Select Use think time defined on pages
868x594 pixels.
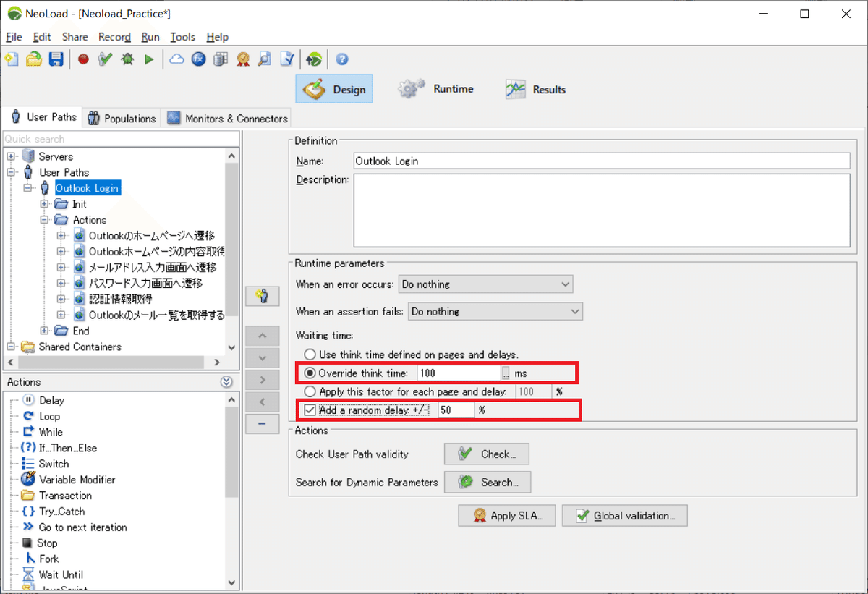coord(310,355)
